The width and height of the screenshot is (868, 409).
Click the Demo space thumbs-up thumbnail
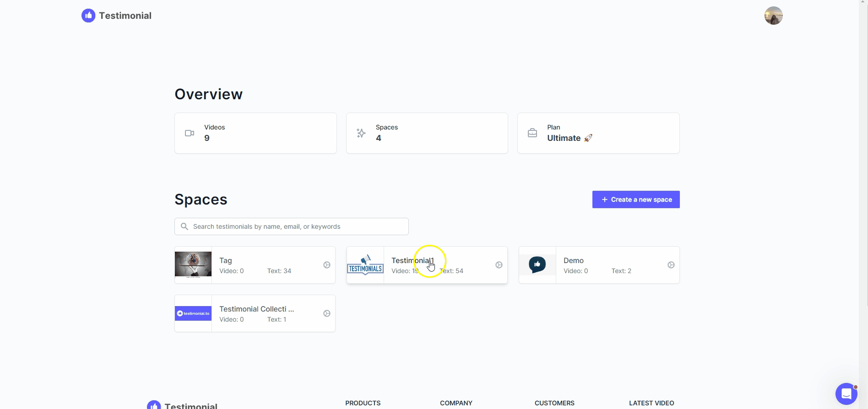[x=537, y=265]
